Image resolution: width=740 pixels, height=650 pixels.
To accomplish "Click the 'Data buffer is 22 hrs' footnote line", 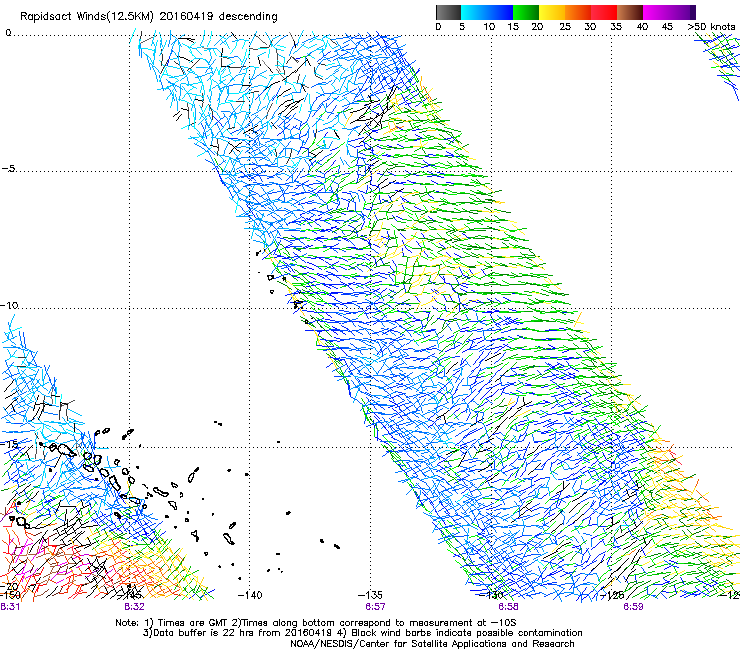I will click(362, 633).
